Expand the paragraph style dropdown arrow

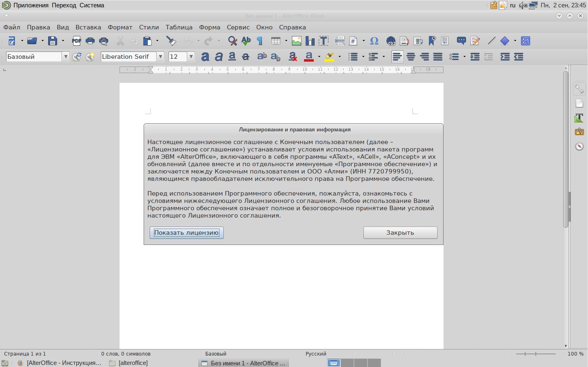[x=65, y=57]
